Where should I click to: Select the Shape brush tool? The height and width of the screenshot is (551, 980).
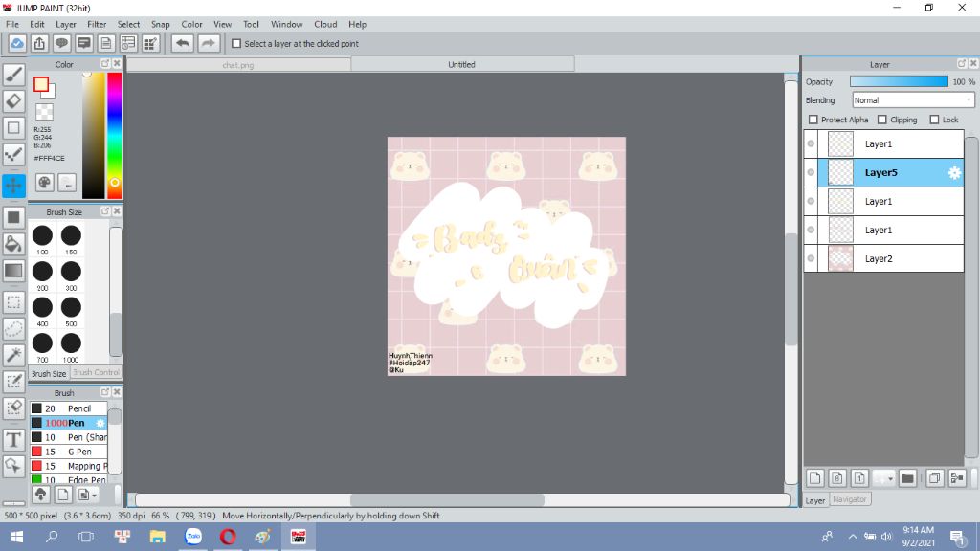(x=13, y=128)
